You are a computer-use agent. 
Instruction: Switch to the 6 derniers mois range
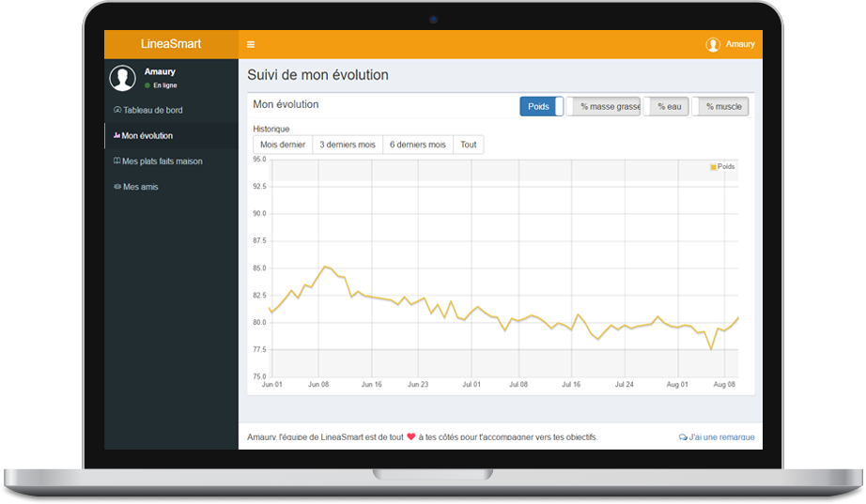(418, 145)
